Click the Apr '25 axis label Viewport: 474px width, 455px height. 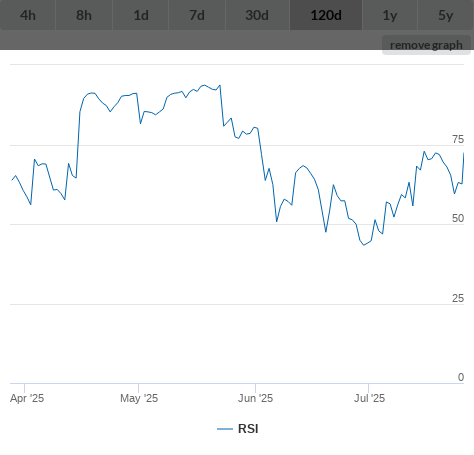[27, 398]
